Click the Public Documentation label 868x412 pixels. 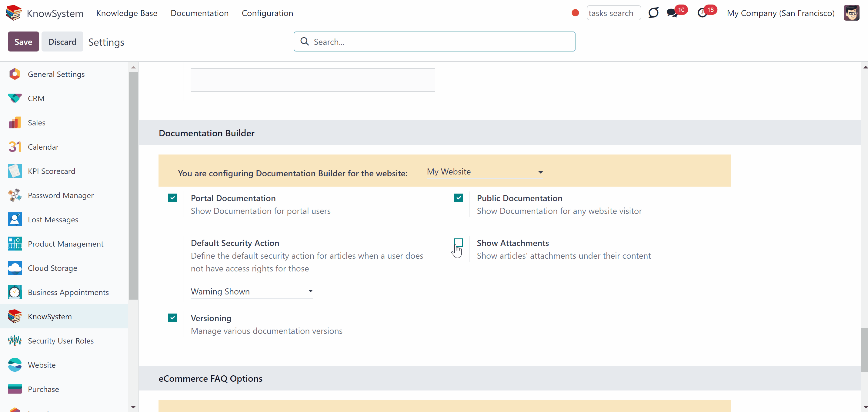tap(519, 198)
